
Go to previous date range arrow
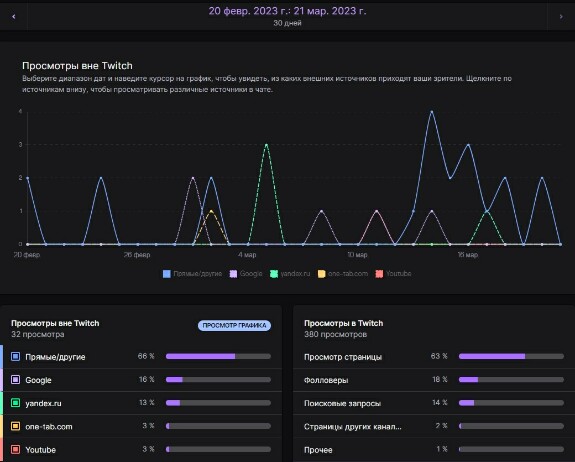14,16
